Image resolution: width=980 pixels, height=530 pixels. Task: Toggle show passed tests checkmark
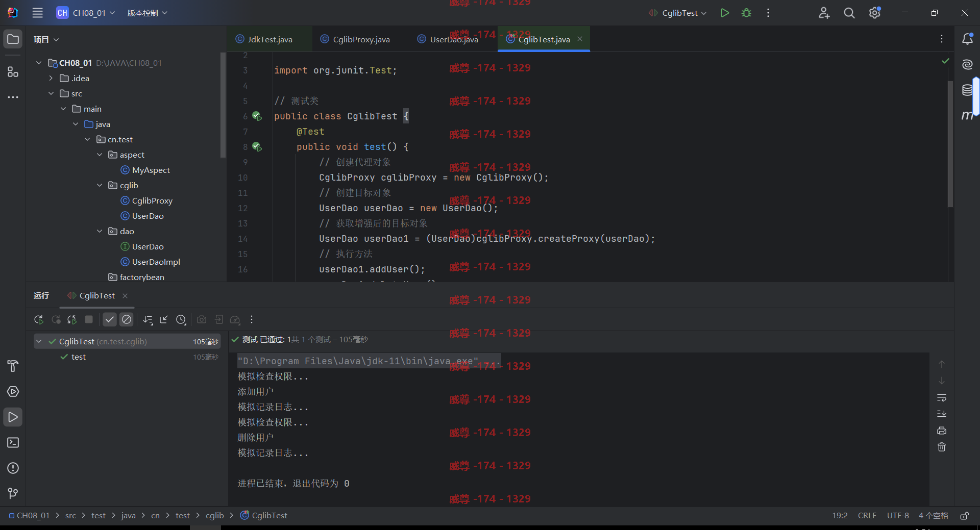[x=110, y=319]
